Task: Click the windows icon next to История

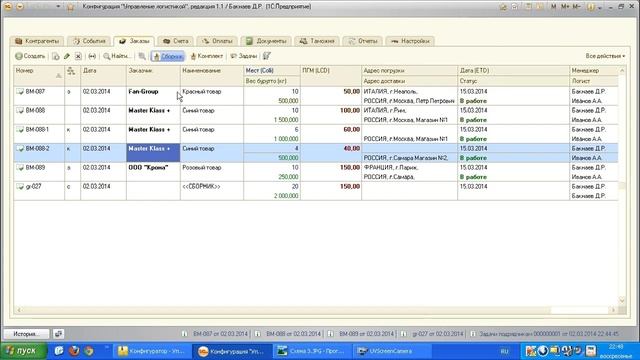Action: point(58,334)
